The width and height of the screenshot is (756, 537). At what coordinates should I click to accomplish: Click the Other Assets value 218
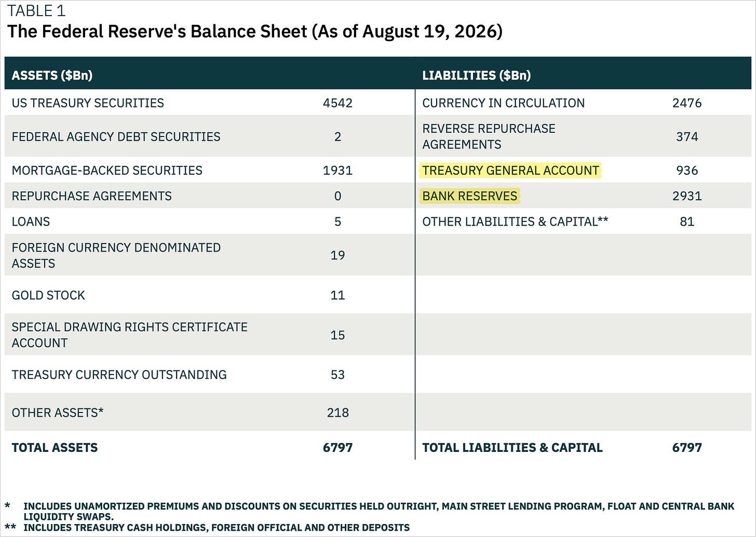pos(337,412)
